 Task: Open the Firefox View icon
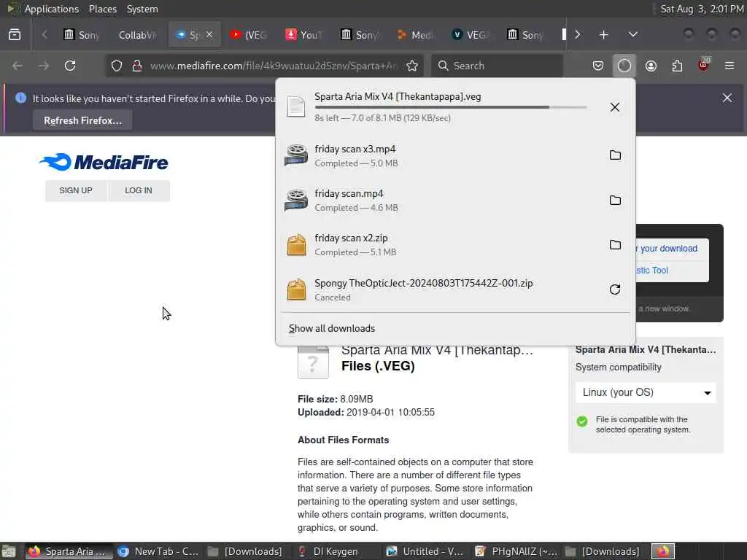15,35
